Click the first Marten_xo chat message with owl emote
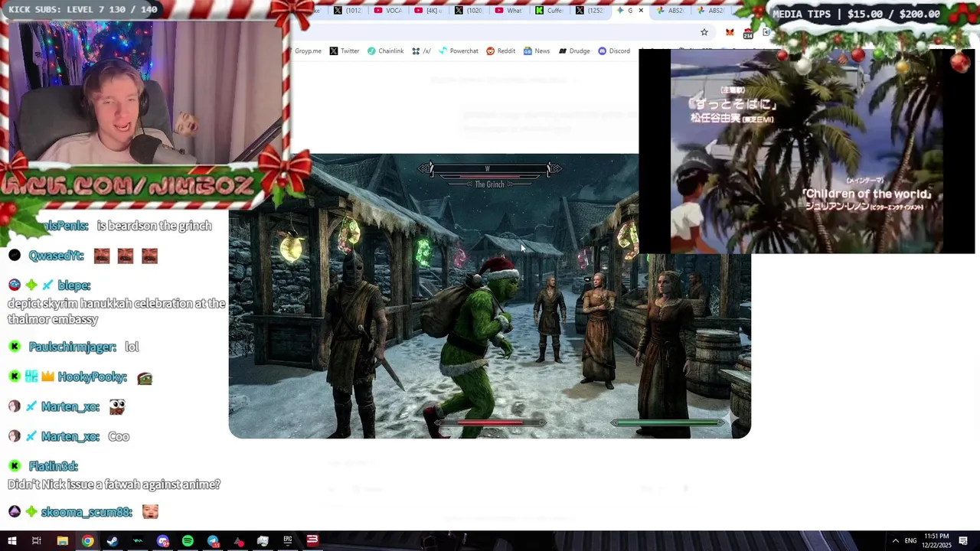This screenshot has width=980, height=551. coord(67,406)
